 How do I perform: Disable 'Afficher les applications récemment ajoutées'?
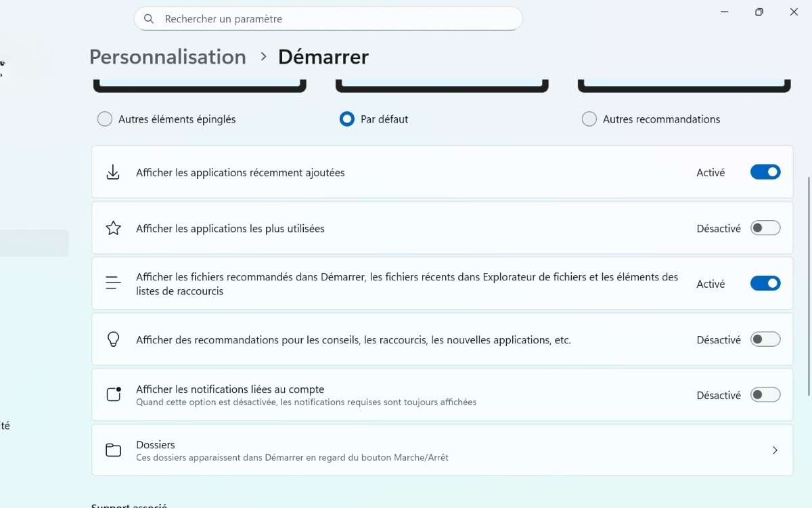pyautogui.click(x=765, y=172)
